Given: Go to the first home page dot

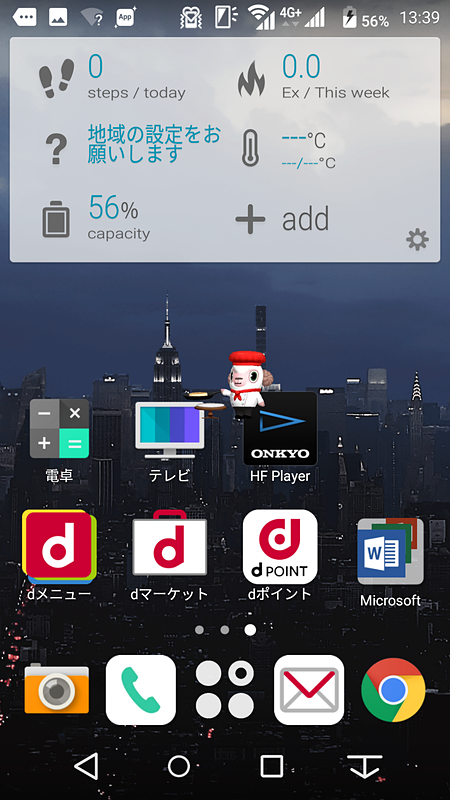Looking at the screenshot, I should tap(199, 630).
